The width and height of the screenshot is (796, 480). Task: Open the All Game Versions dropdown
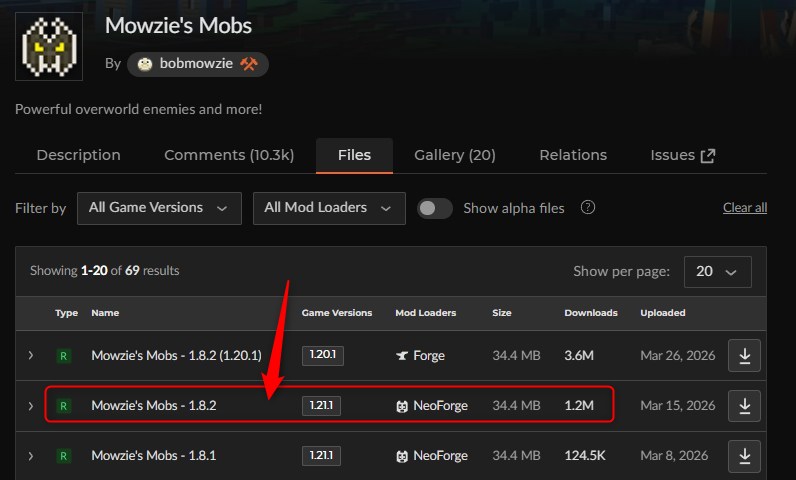coord(159,208)
